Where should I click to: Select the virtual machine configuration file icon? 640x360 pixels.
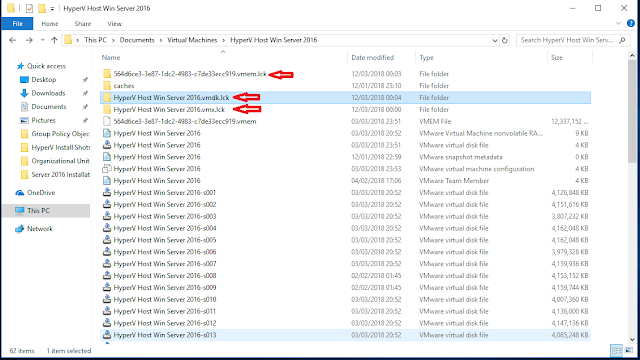click(x=107, y=169)
